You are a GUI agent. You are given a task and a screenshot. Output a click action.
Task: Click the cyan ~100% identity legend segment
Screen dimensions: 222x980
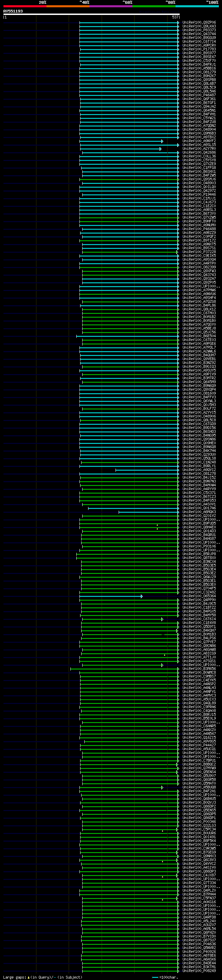pyautogui.click(x=197, y=6)
